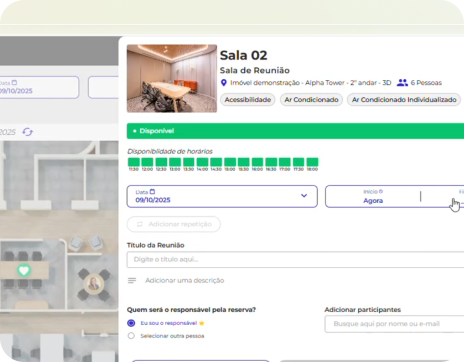Click the Disponibilidade de horários label
The image size is (464, 362).
[x=170, y=151]
